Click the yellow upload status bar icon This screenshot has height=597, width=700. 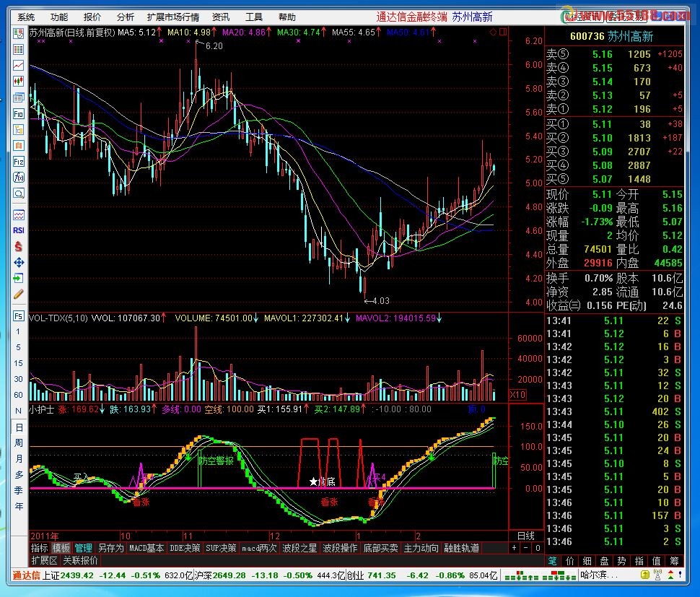pos(644,575)
